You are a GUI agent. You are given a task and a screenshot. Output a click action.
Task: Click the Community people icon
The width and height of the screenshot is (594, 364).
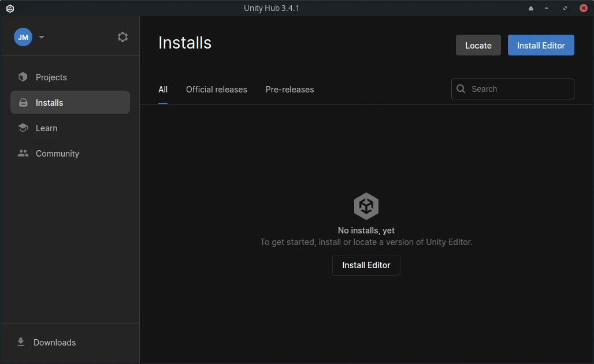click(23, 153)
